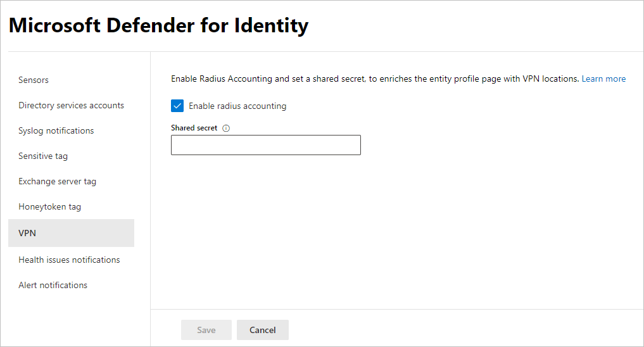
Task: Focus the Shared secret text field
Action: tap(265, 145)
